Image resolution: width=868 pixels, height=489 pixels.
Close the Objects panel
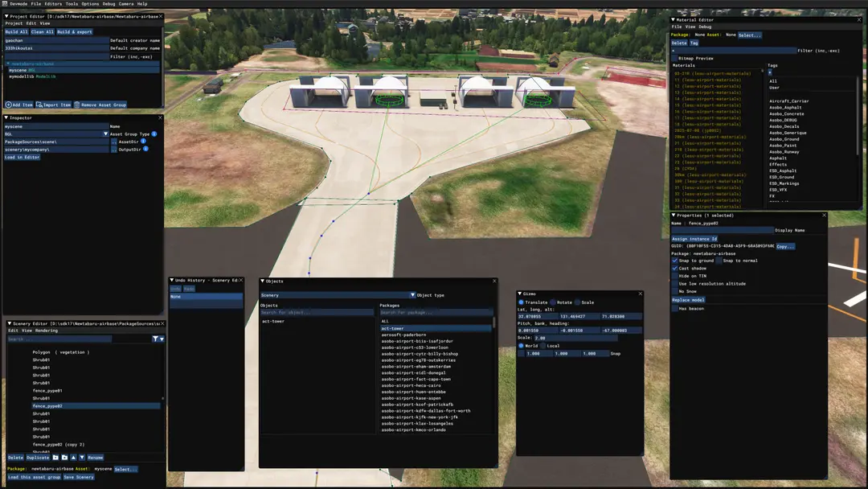coord(494,281)
